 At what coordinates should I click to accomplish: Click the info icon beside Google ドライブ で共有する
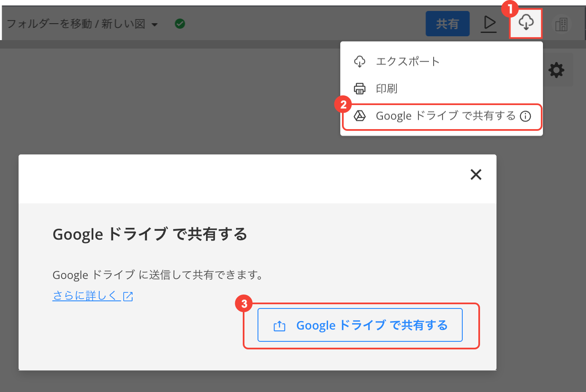[x=525, y=116]
